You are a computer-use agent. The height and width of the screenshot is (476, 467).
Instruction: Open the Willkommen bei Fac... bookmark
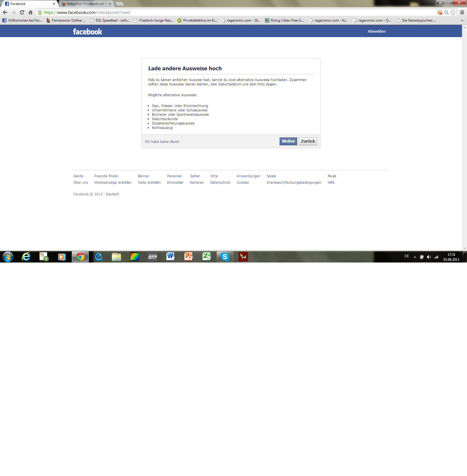coord(22,20)
